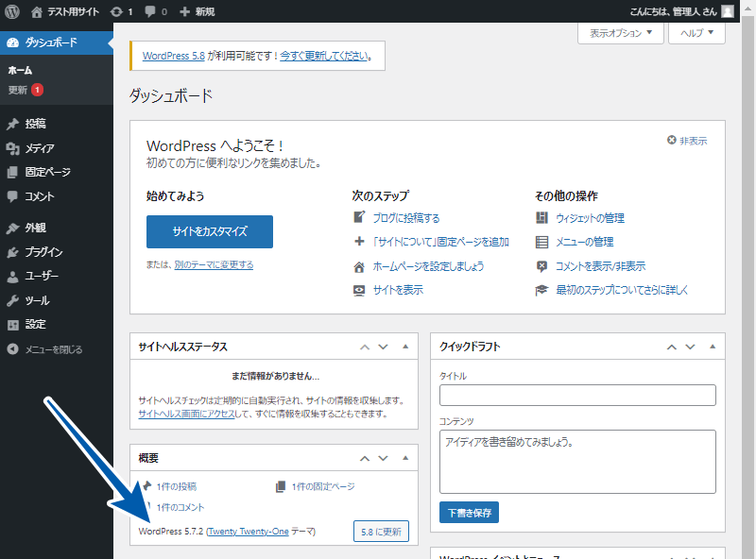Click the 固定ページ icon in sidebar
The height and width of the screenshot is (559, 756).
click(x=13, y=172)
